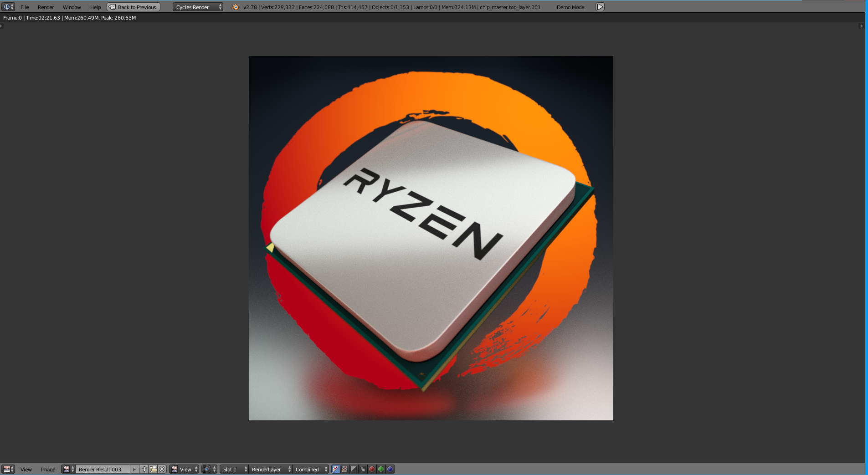Toggle the Alpha channel display

click(354, 469)
